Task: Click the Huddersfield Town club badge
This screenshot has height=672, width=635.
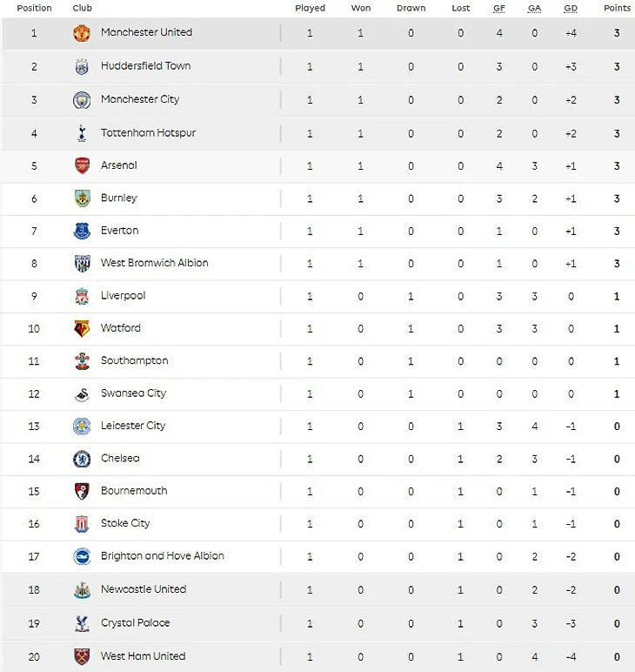Action: pos(82,66)
